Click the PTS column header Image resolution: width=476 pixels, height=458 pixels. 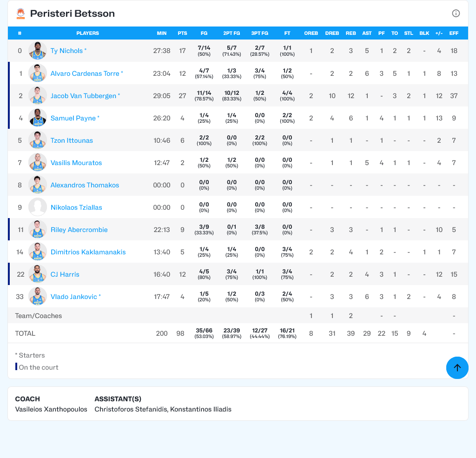click(x=182, y=33)
